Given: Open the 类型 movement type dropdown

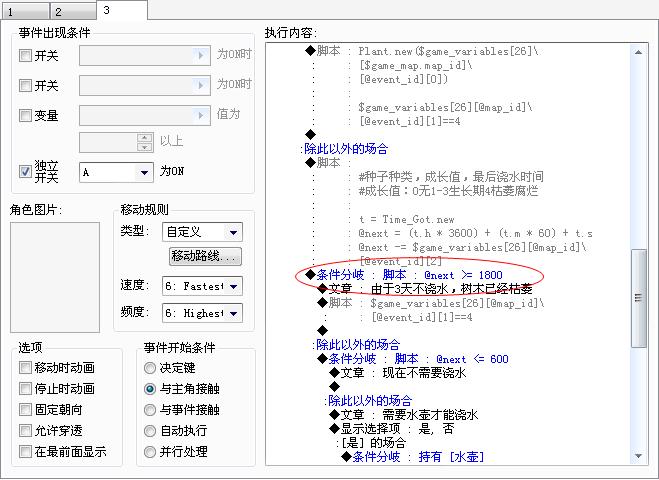Looking at the screenshot, I should [x=202, y=232].
